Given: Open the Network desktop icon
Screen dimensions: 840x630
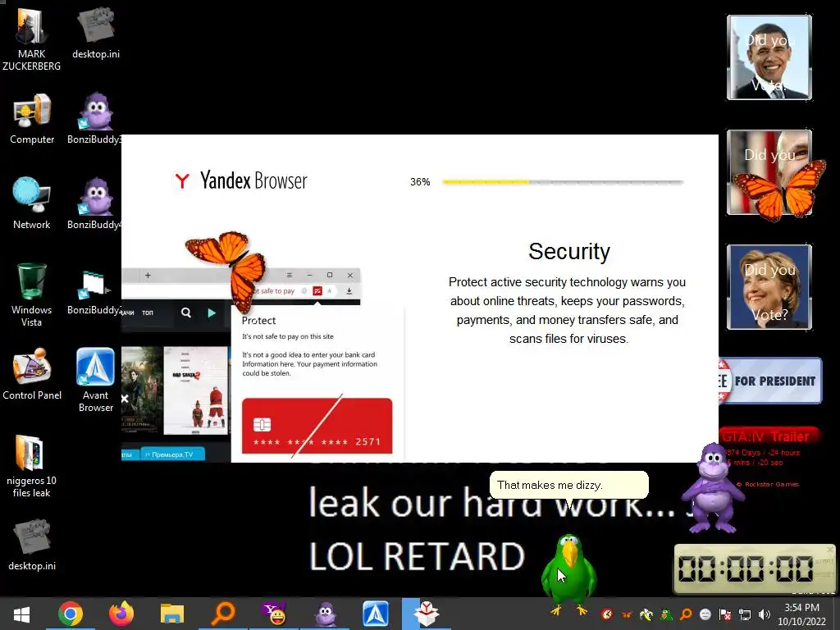Looking at the screenshot, I should tap(32, 204).
